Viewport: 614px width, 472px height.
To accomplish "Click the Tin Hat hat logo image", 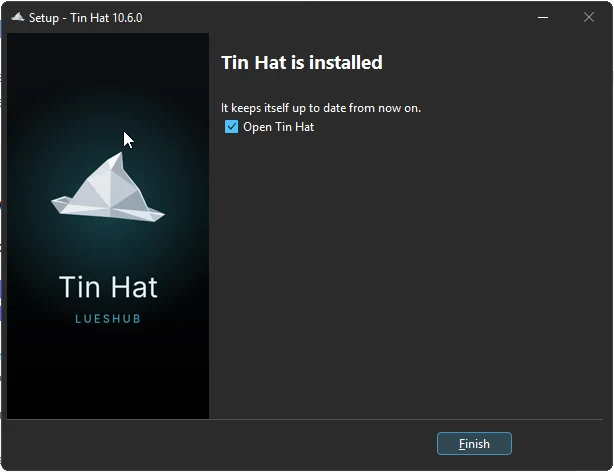I will 108,187.
